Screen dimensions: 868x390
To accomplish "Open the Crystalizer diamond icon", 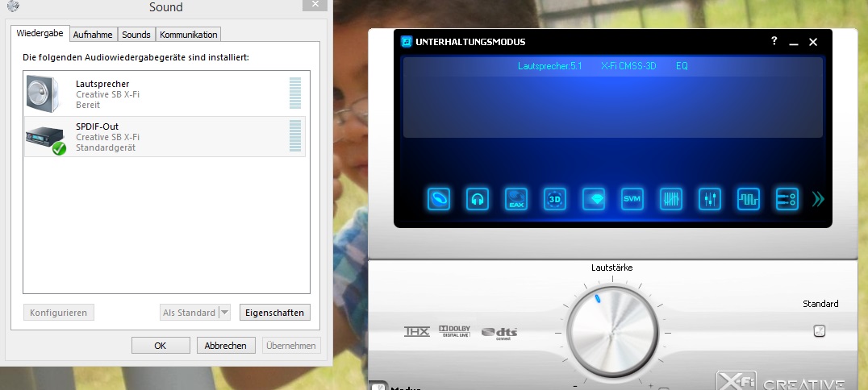I will click(594, 198).
